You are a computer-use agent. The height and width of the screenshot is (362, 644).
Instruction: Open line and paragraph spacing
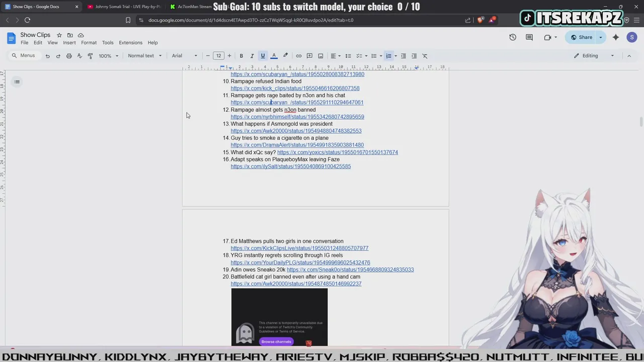click(348, 56)
